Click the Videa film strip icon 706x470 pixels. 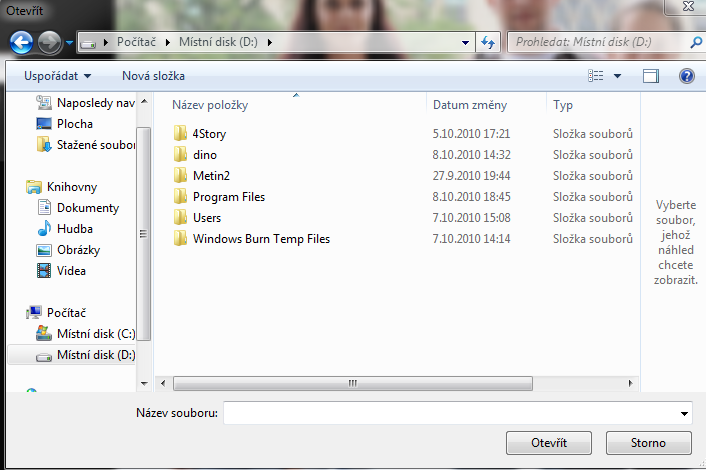[44, 271]
